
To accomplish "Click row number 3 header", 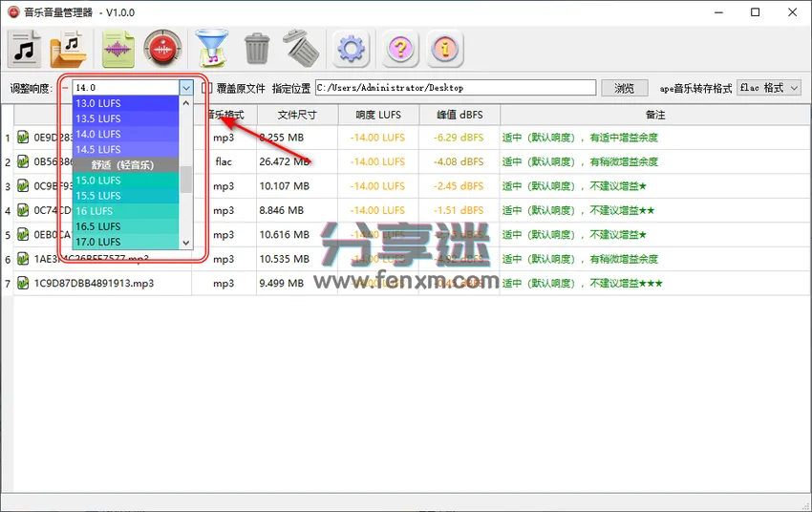I will click(8, 186).
